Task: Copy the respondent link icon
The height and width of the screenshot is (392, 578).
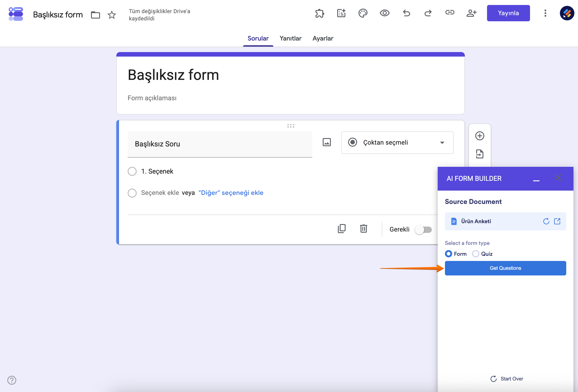Action: point(450,12)
